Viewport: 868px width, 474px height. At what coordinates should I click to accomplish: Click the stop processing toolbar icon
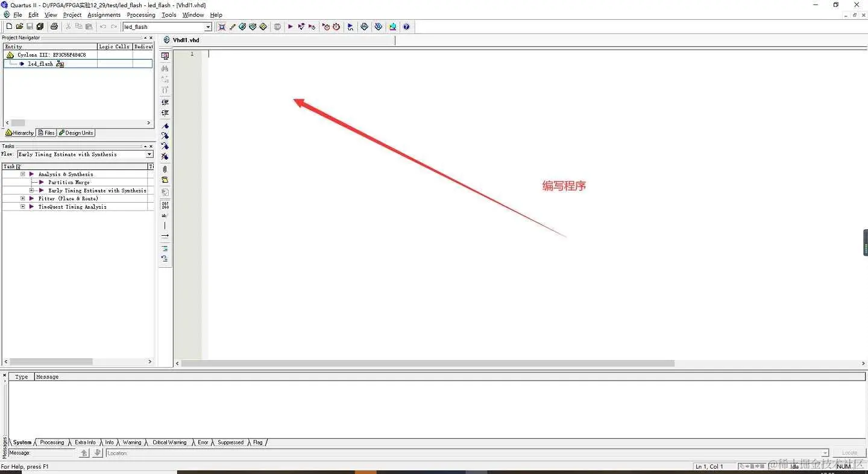click(x=277, y=27)
